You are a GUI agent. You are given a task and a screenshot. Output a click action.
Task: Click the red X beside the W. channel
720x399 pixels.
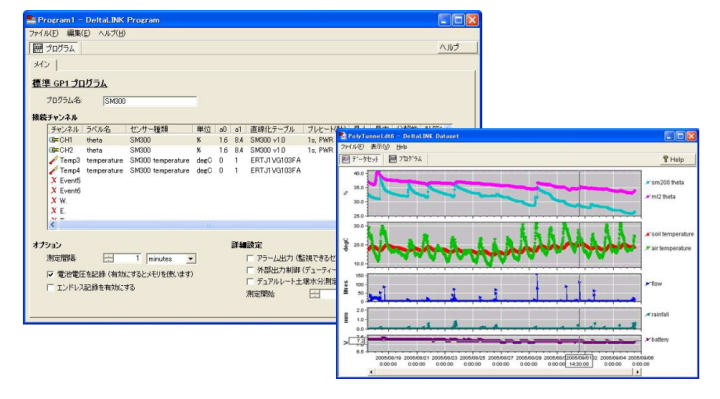pyautogui.click(x=54, y=201)
